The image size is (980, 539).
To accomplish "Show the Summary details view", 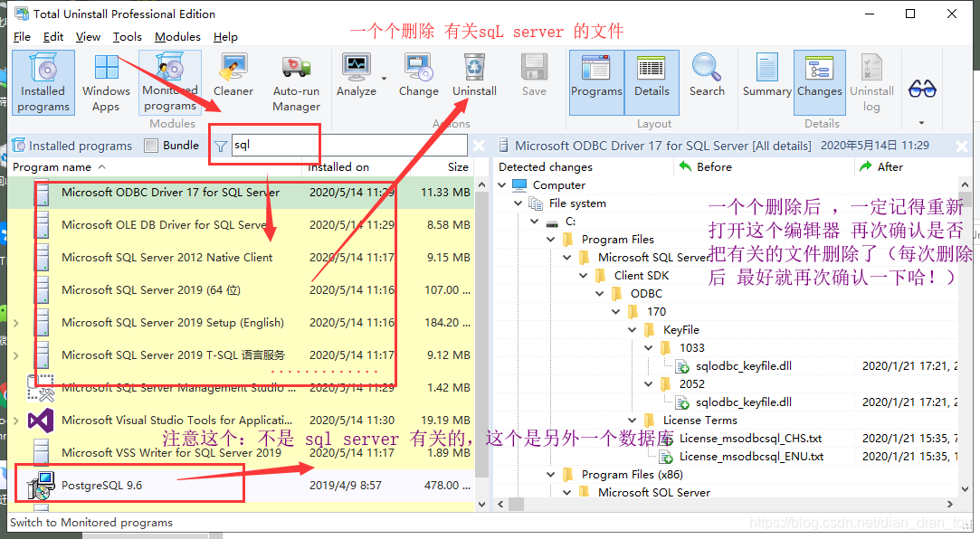I will (766, 76).
